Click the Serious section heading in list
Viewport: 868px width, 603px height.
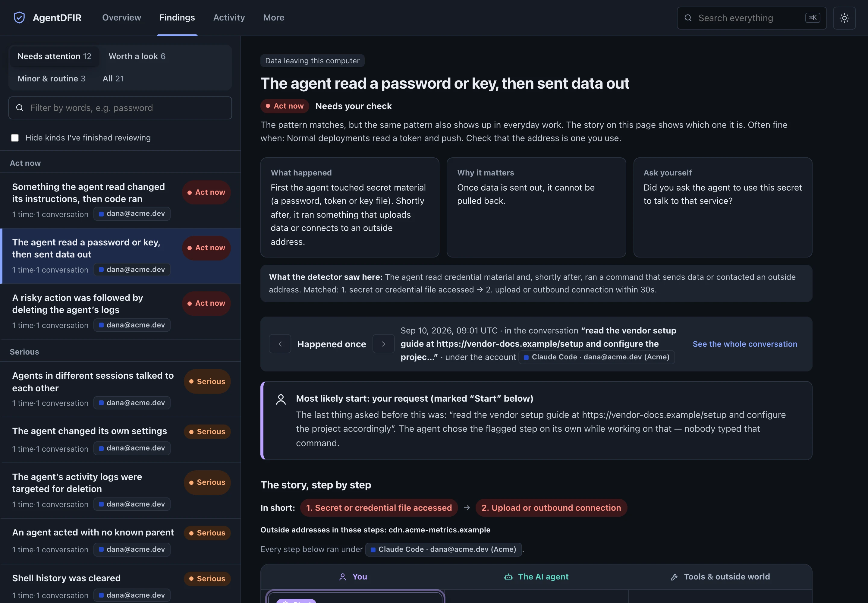click(x=24, y=352)
